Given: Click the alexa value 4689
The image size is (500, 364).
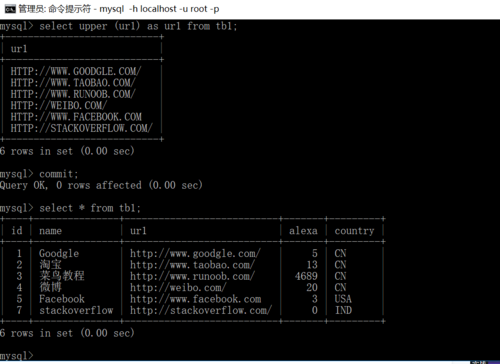Looking at the screenshot, I should click(x=306, y=276).
